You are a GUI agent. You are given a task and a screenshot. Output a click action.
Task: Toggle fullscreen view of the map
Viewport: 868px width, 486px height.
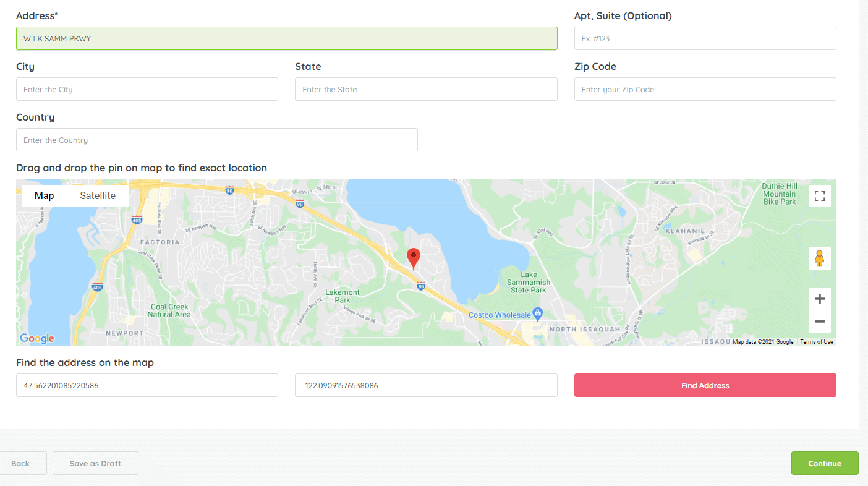pos(819,196)
